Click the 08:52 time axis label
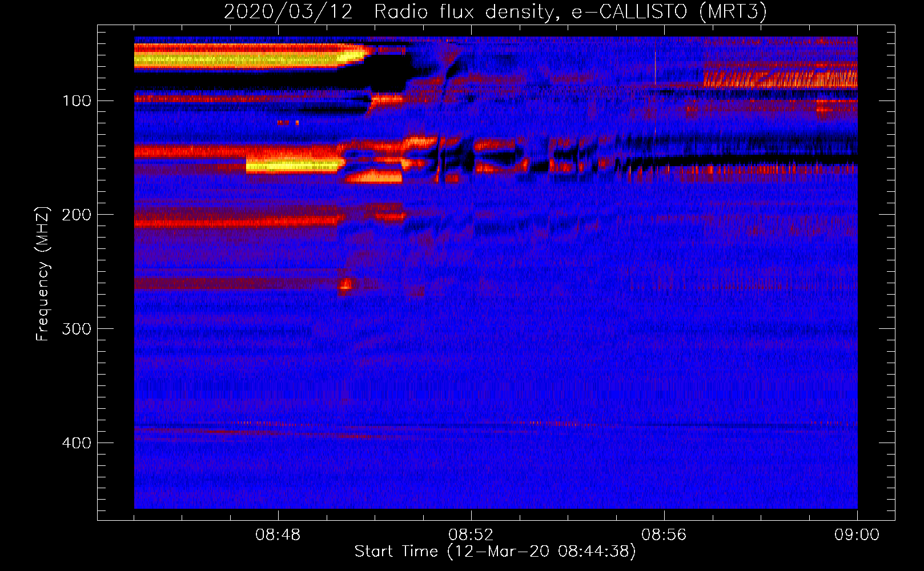The image size is (924, 571). (471, 535)
